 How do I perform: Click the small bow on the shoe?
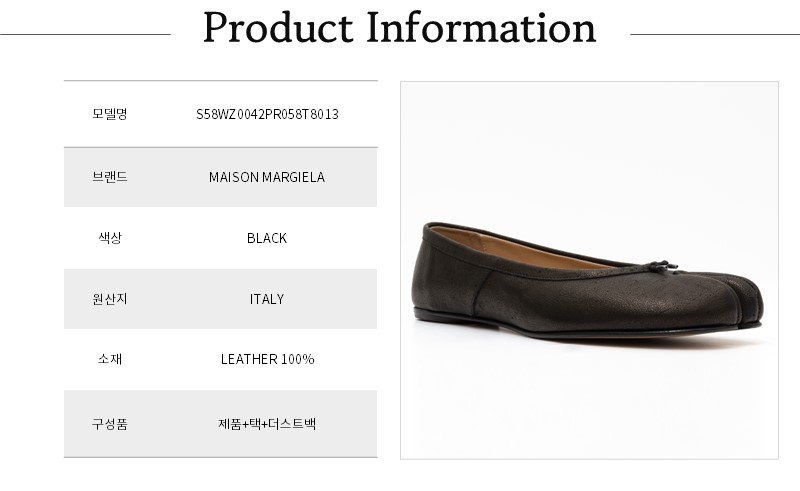659,266
